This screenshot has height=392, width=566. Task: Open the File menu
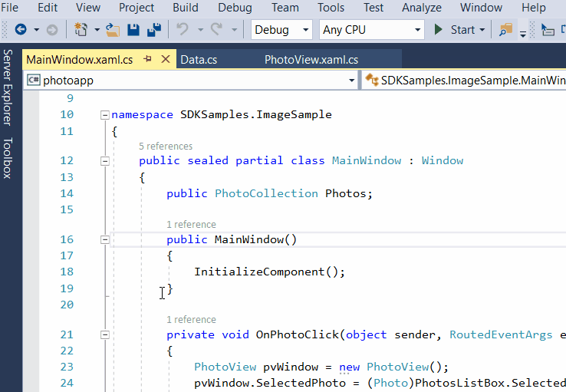[9, 7]
